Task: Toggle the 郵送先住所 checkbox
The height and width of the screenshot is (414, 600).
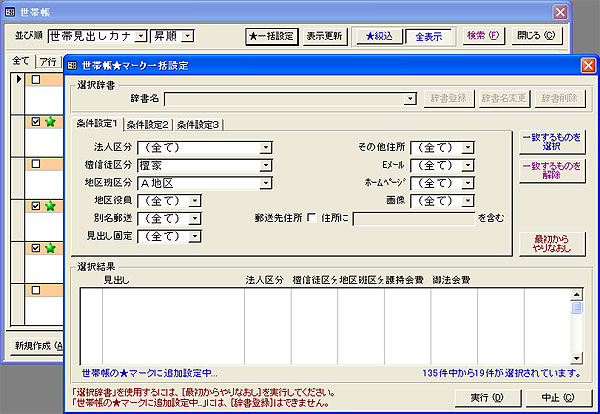Action: [311, 217]
